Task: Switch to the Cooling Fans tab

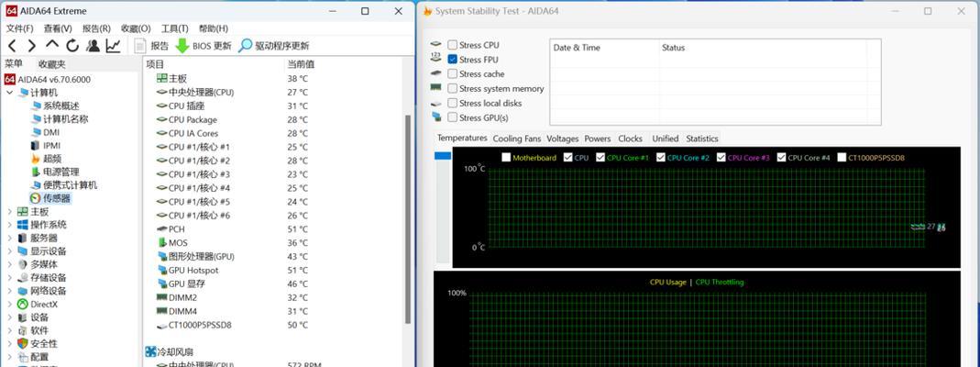Action: tap(516, 139)
